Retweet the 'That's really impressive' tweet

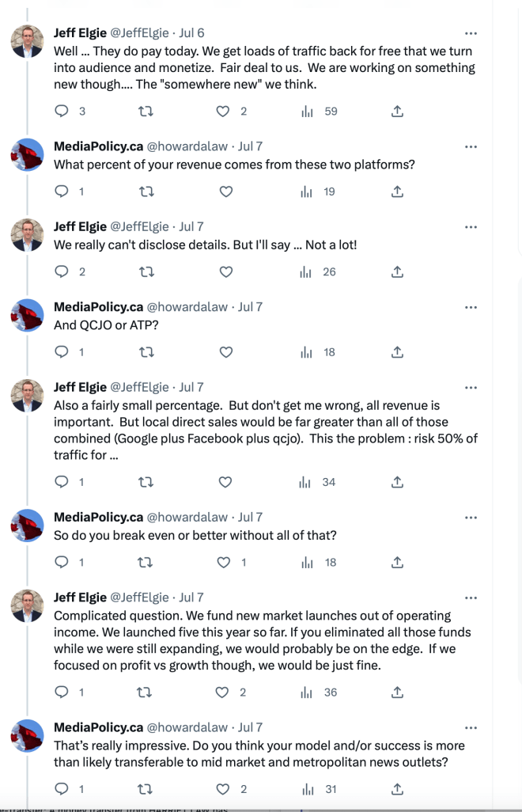coord(144,788)
